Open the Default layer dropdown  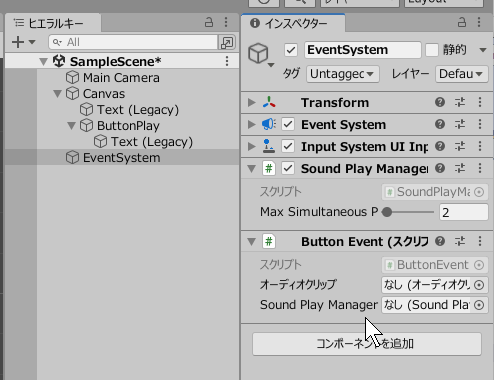tap(462, 74)
